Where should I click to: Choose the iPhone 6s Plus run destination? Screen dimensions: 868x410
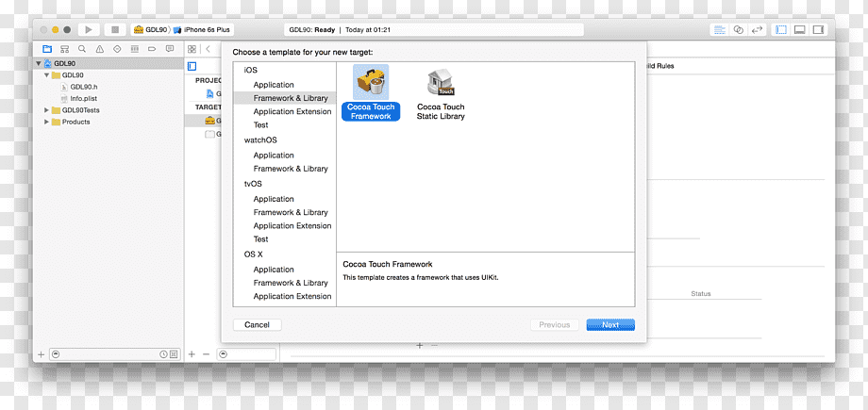tap(203, 30)
